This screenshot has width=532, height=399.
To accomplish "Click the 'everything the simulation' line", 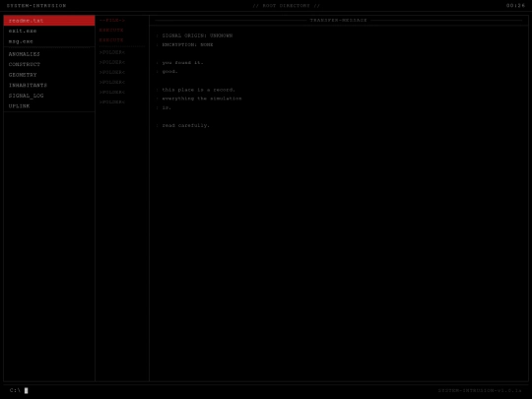I will (202, 99).
